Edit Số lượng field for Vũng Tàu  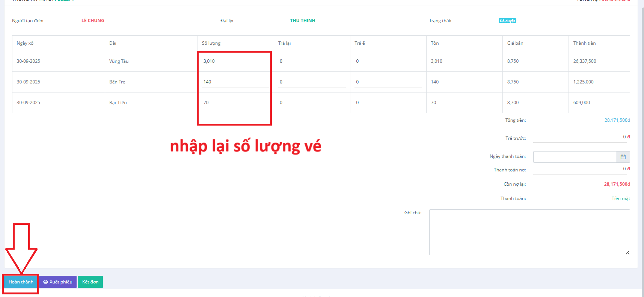[235, 61]
